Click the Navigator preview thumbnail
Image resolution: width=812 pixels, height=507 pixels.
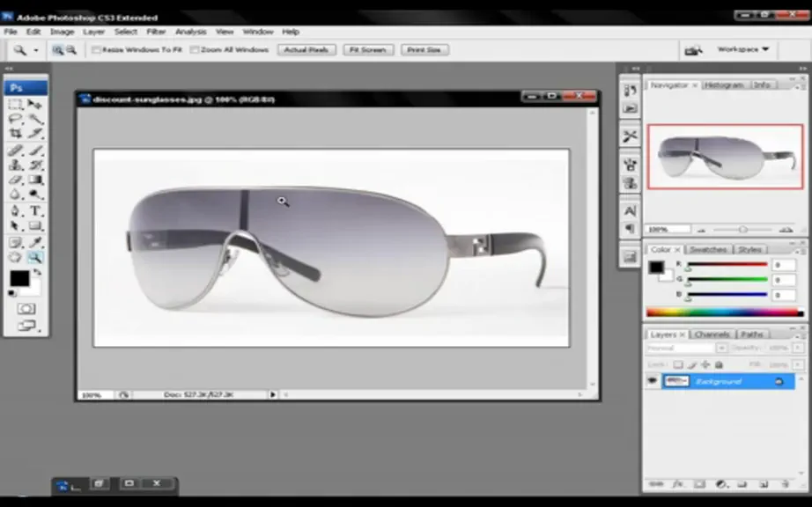[725, 157]
